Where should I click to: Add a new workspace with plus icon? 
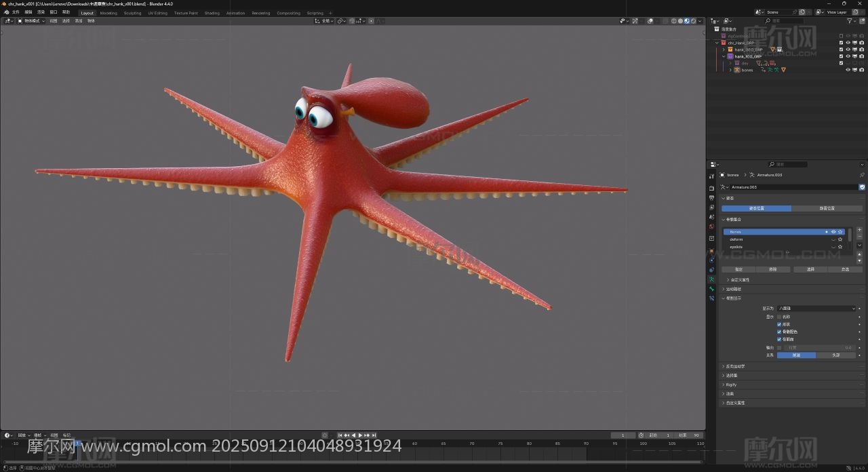pyautogui.click(x=330, y=13)
